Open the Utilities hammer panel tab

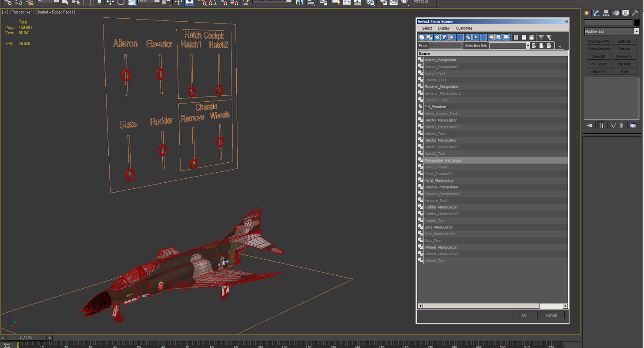click(x=635, y=13)
